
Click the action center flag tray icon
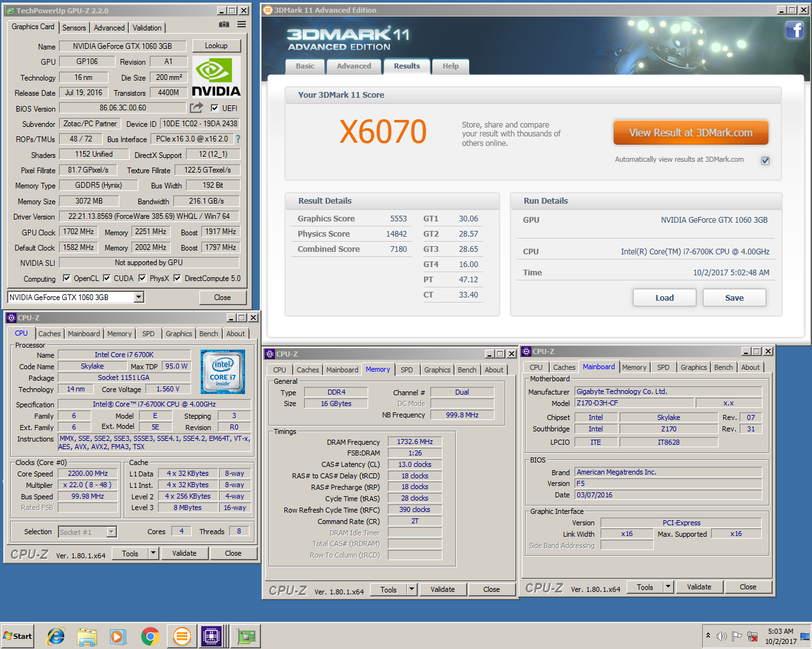736,636
